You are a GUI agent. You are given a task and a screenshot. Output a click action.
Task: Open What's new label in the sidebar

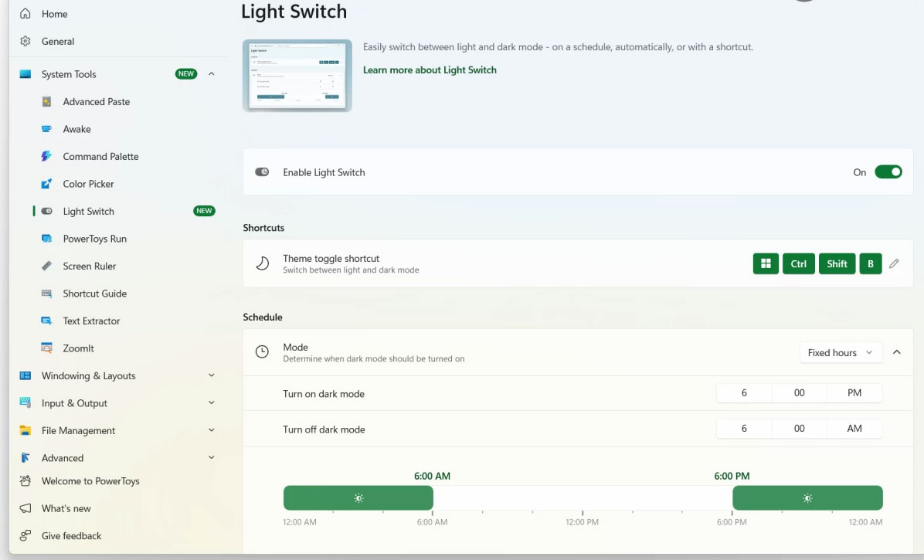click(66, 508)
